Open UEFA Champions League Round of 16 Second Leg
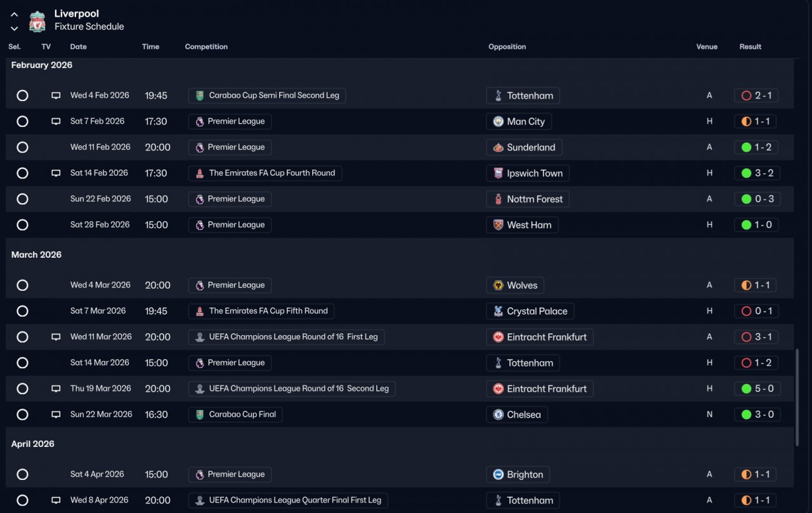The height and width of the screenshot is (513, 812). pyautogui.click(x=292, y=389)
